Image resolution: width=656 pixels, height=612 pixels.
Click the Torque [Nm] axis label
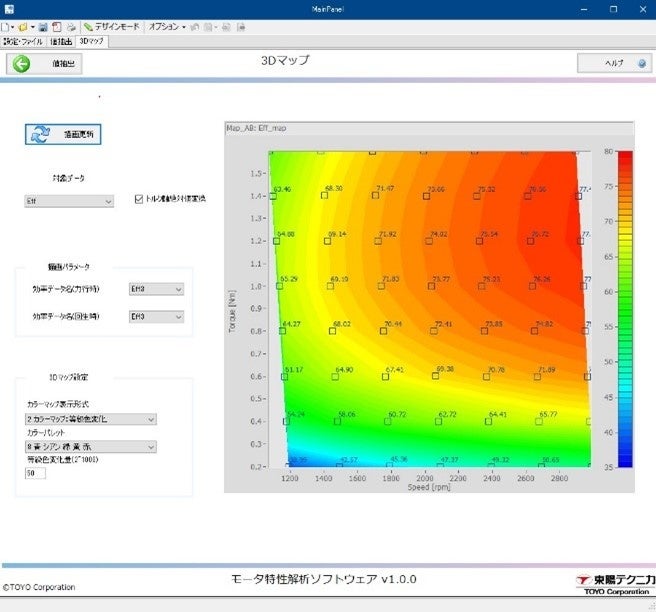(232, 311)
